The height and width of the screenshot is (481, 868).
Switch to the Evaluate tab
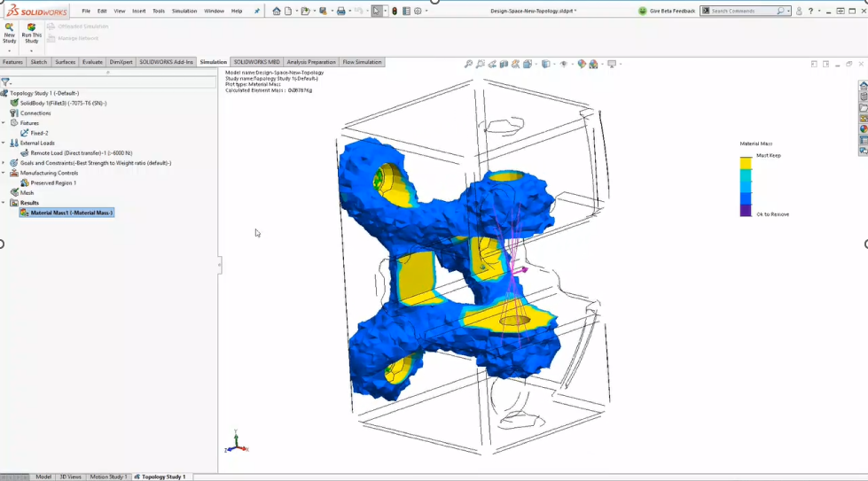tap(92, 62)
